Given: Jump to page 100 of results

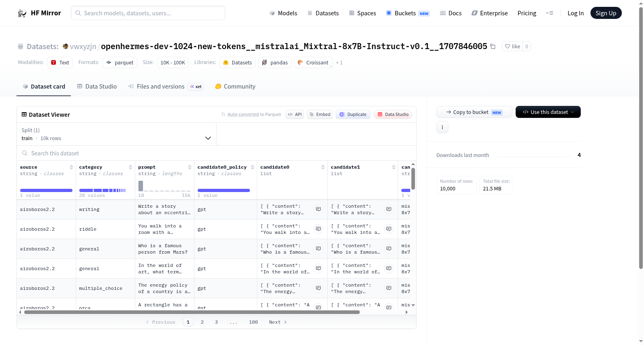Looking at the screenshot, I should coord(254,322).
